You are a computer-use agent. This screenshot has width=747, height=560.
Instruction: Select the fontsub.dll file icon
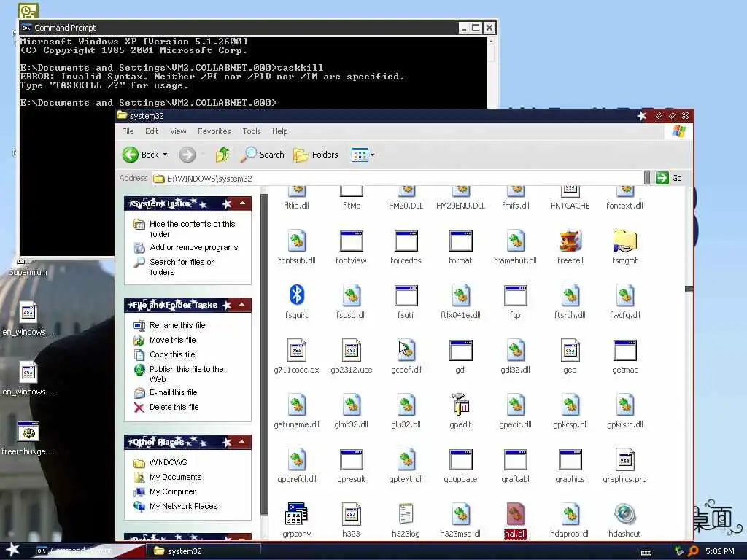point(296,241)
